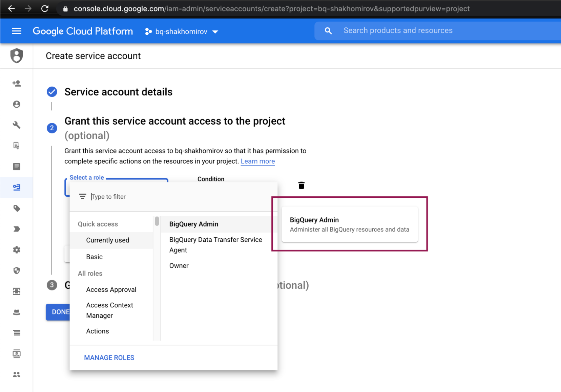
Task: Click the MANAGE ROLES link
Action: tap(109, 357)
